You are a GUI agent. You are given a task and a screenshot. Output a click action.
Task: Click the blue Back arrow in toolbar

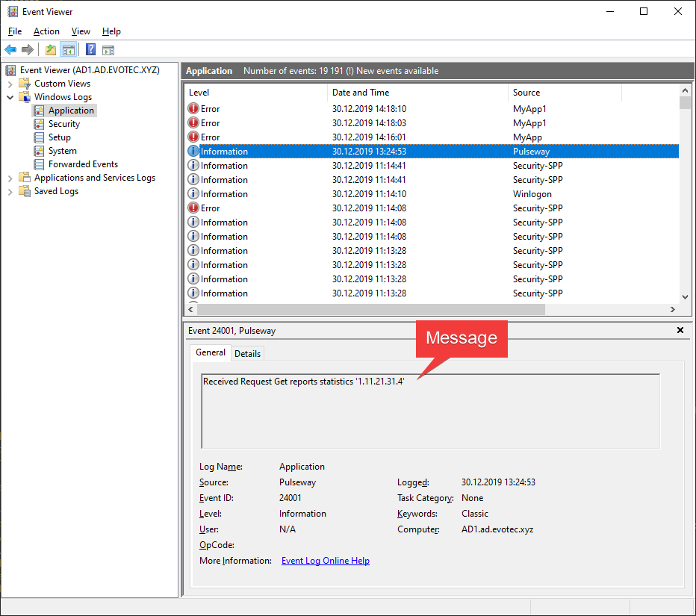(10, 50)
